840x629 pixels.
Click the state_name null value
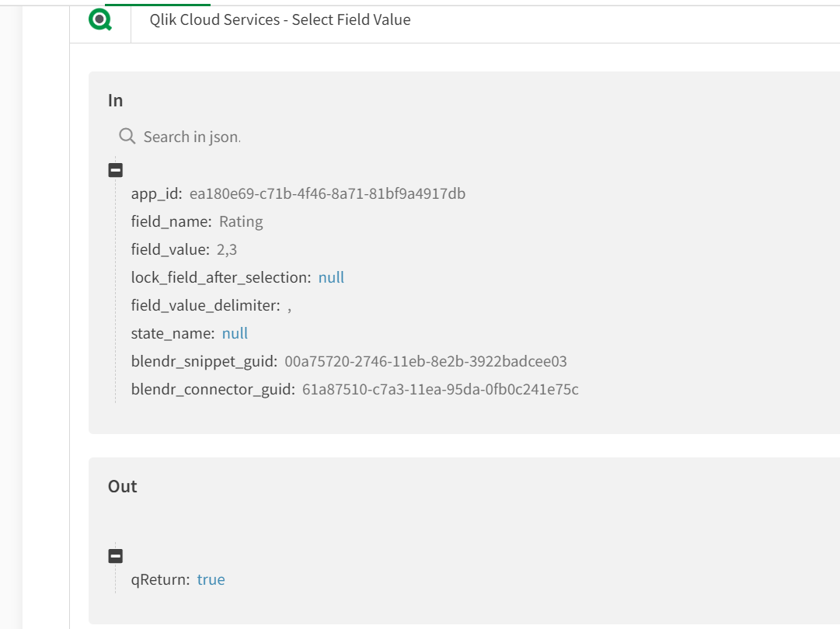coord(235,333)
